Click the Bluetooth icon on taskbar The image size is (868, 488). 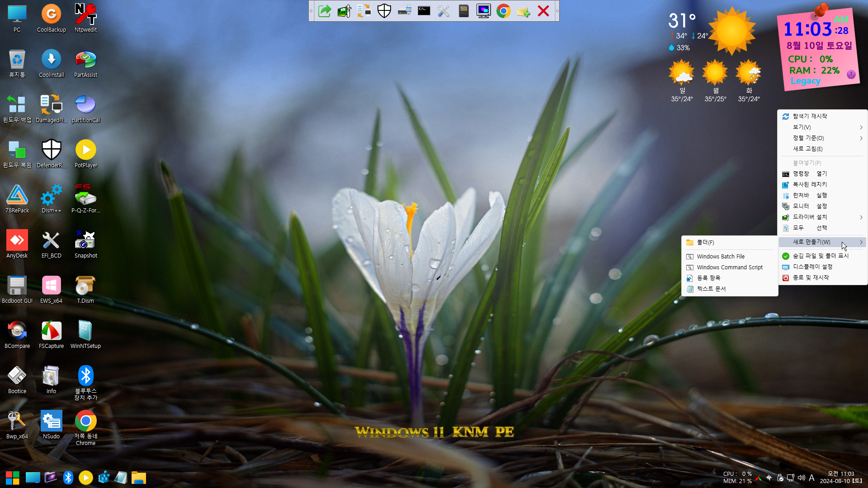click(68, 478)
